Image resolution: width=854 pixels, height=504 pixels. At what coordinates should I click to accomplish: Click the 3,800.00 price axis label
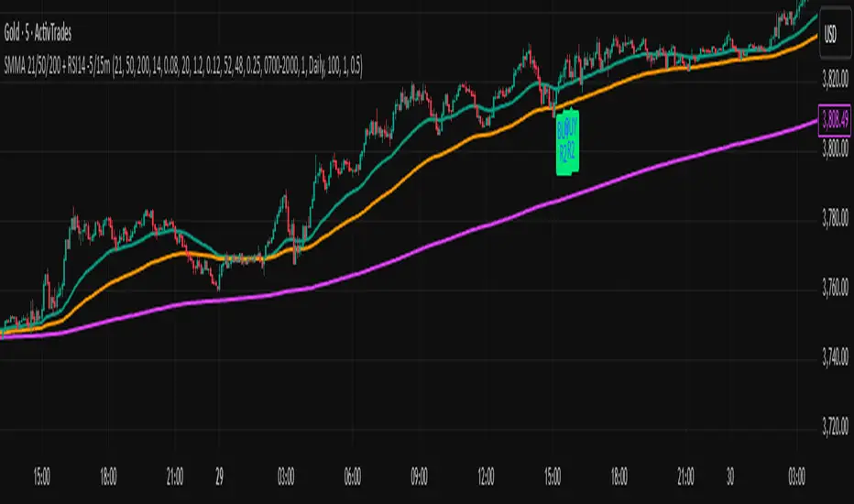click(x=835, y=148)
